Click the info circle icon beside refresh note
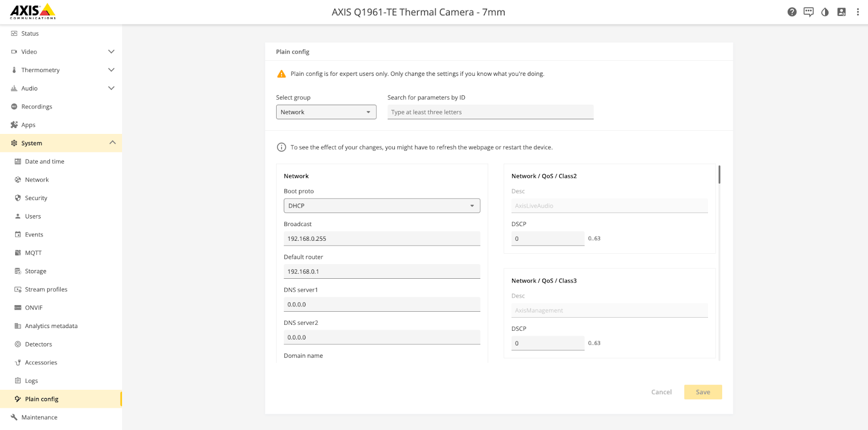Viewport: 868px width, 430px height. [x=282, y=147]
